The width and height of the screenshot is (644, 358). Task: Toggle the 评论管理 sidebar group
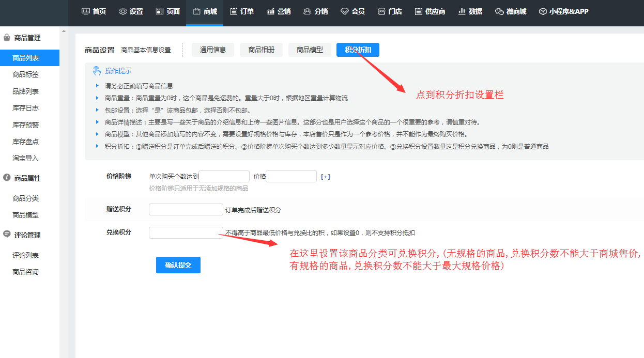27,235
